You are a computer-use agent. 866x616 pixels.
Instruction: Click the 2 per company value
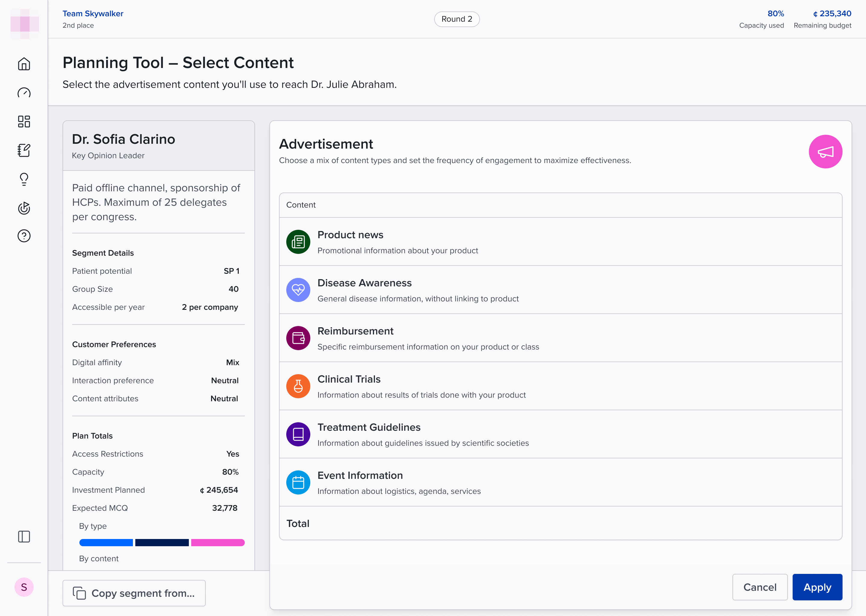(x=210, y=307)
